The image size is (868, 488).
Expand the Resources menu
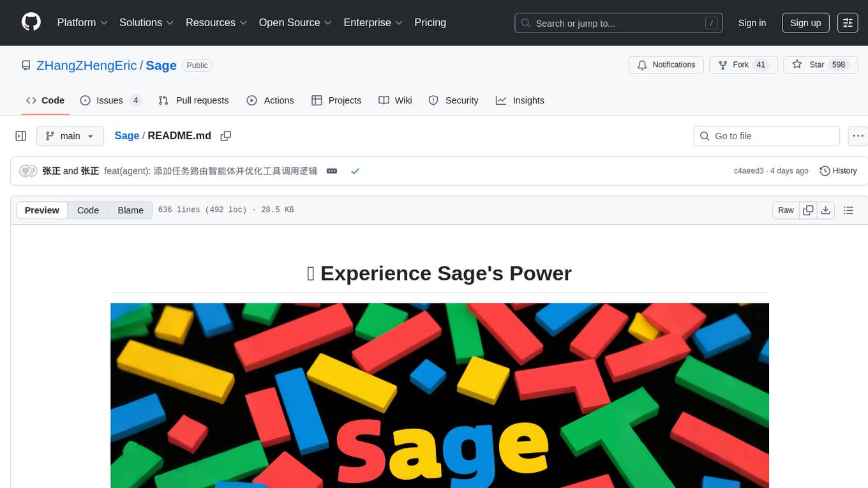(216, 22)
